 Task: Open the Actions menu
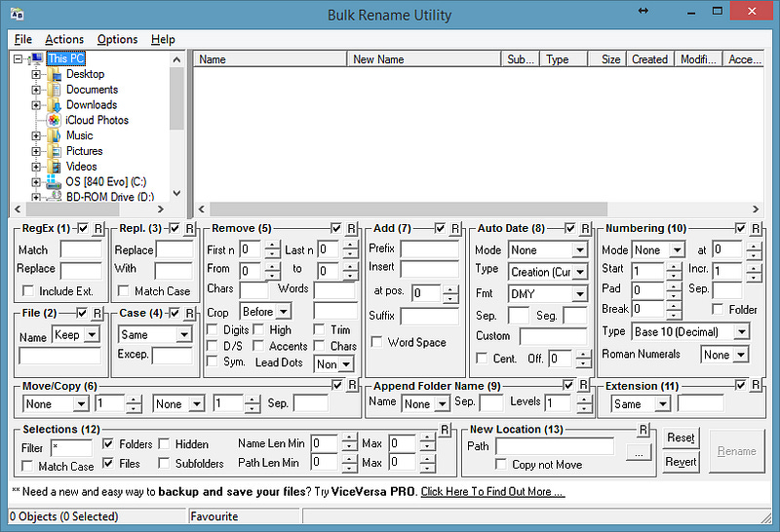pyautogui.click(x=64, y=39)
